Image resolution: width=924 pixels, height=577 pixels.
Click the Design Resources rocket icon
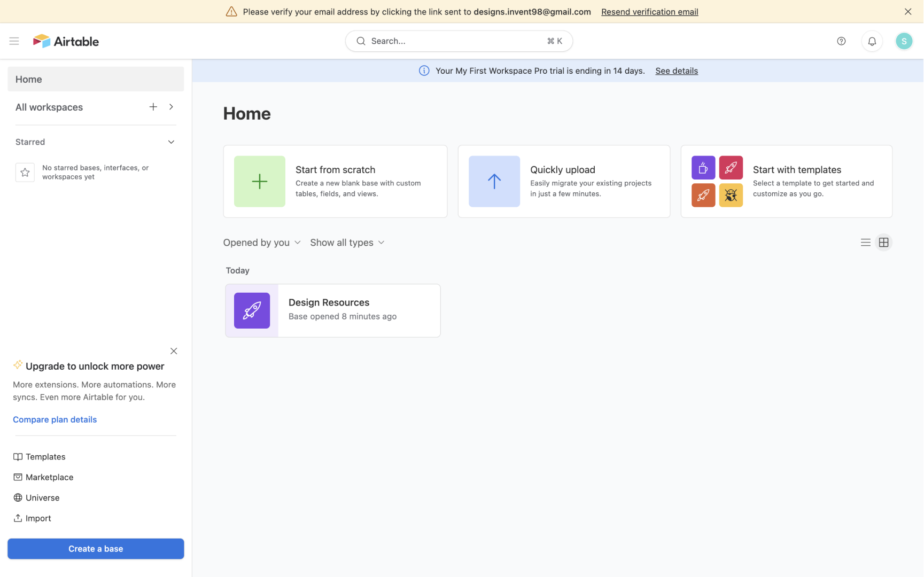pos(251,310)
